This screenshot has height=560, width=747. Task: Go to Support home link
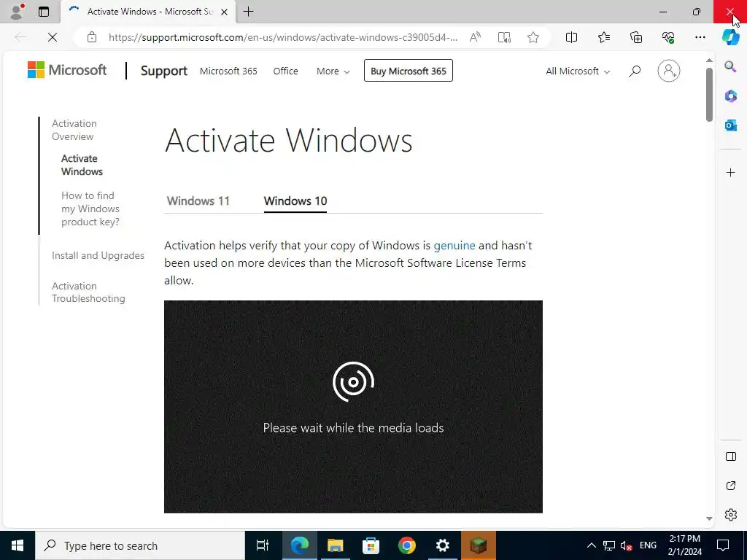coord(164,71)
